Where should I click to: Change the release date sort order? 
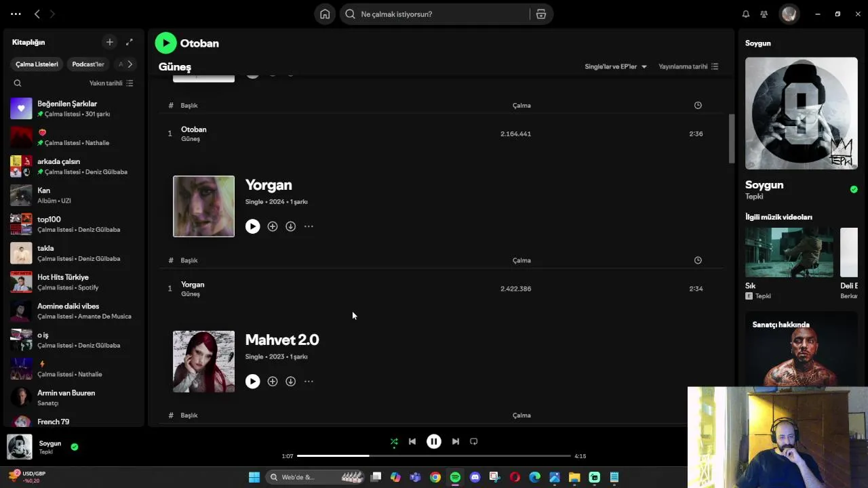[x=688, y=66]
